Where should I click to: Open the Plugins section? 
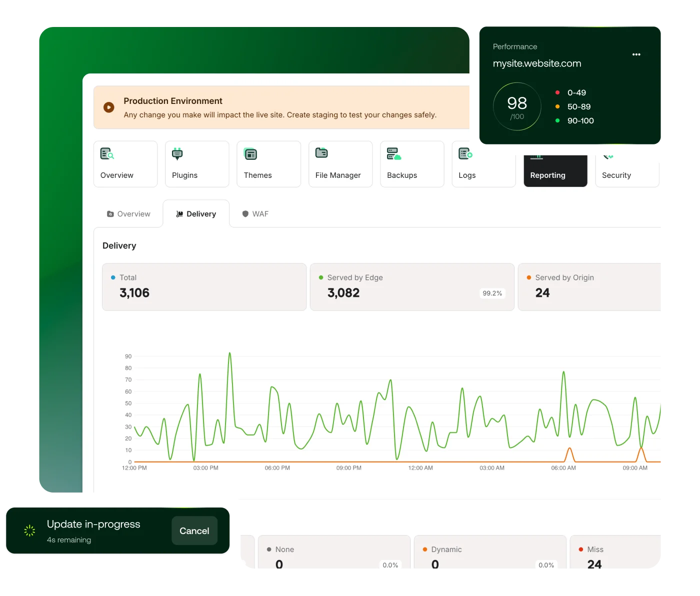coord(178,153)
